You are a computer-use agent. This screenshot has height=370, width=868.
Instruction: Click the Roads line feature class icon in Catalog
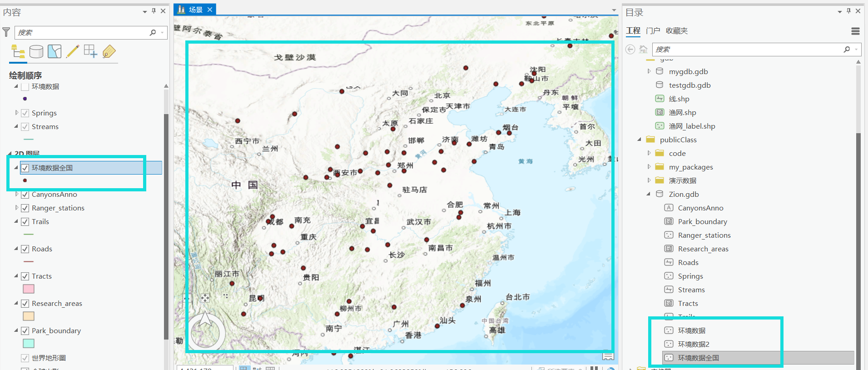[669, 262]
